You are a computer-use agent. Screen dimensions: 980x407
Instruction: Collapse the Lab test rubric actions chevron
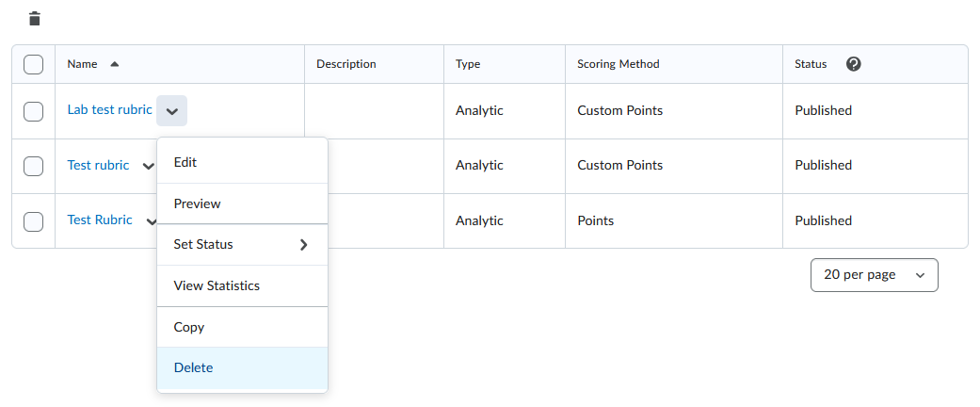click(x=172, y=110)
